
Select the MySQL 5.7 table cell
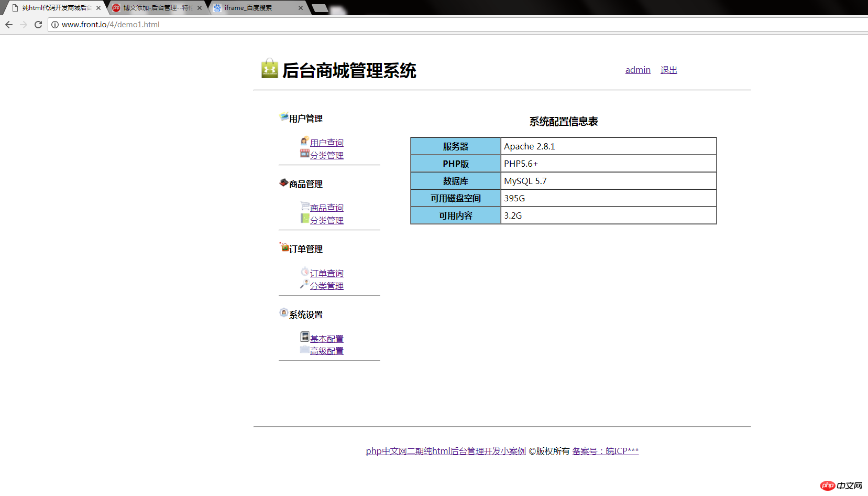click(609, 181)
